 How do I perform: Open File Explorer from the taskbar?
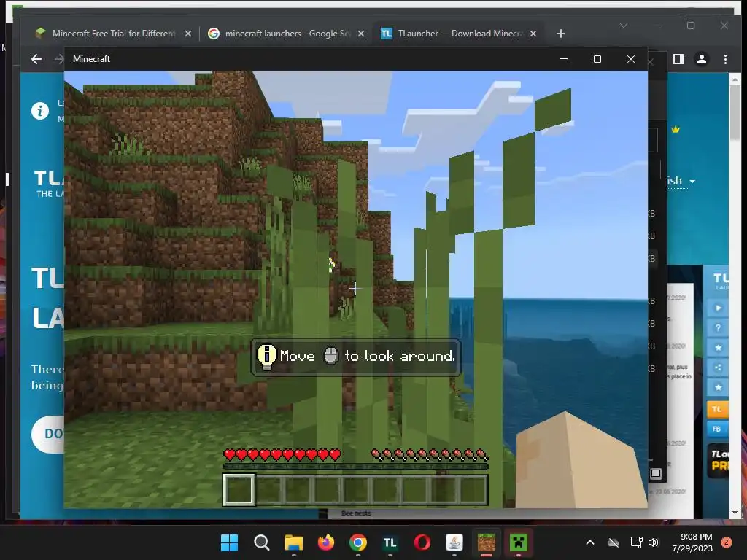294,542
